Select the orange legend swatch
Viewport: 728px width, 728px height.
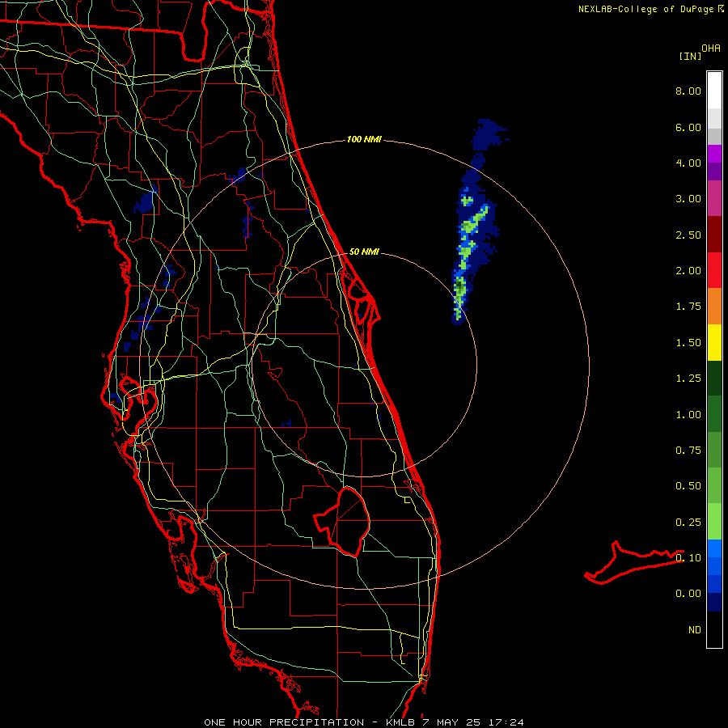(x=714, y=306)
